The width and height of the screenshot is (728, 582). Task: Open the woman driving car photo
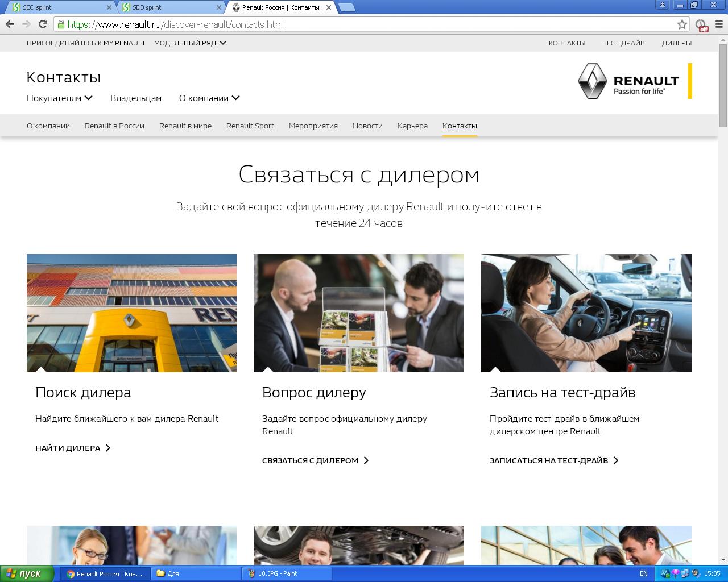coord(586,313)
